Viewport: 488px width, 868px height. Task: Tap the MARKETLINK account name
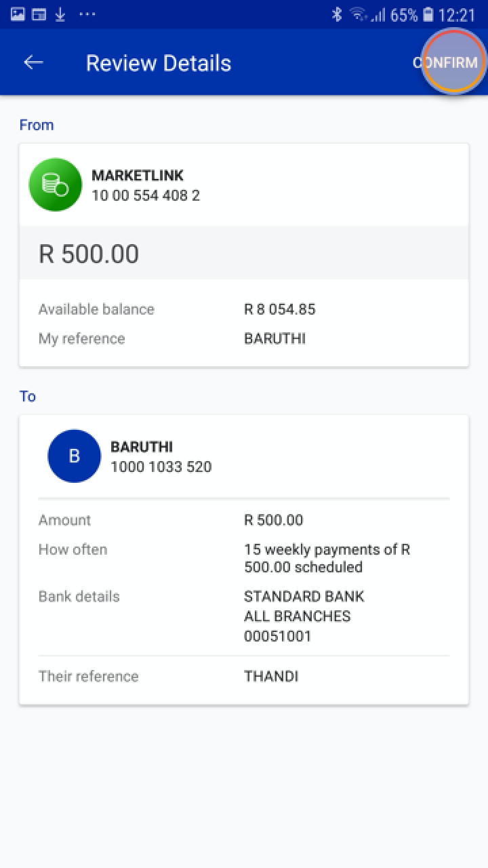pyautogui.click(x=138, y=175)
